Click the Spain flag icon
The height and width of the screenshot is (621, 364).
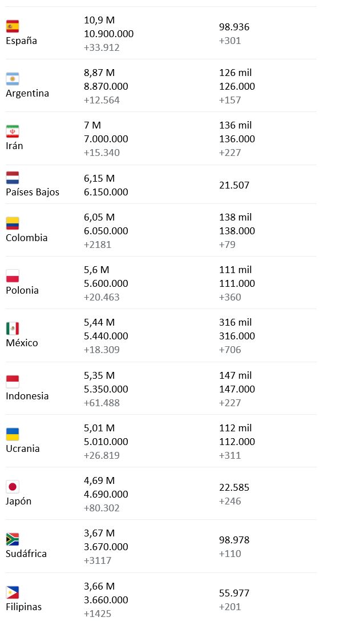[13, 26]
